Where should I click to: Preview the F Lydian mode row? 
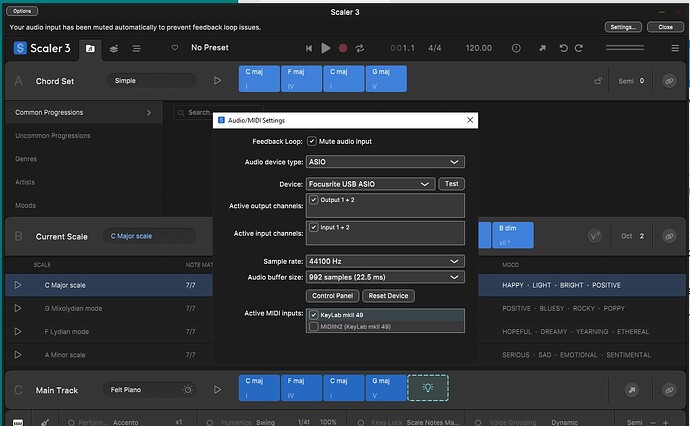coord(18,331)
